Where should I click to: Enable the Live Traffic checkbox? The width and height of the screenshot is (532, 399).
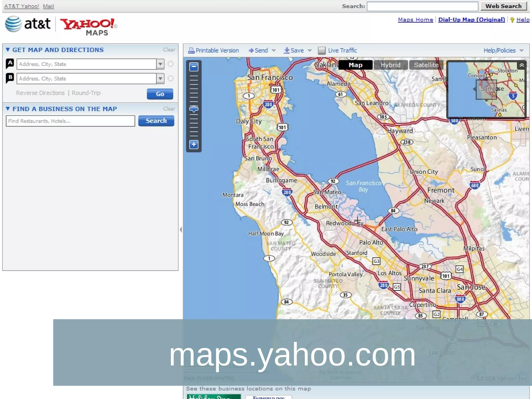point(322,50)
